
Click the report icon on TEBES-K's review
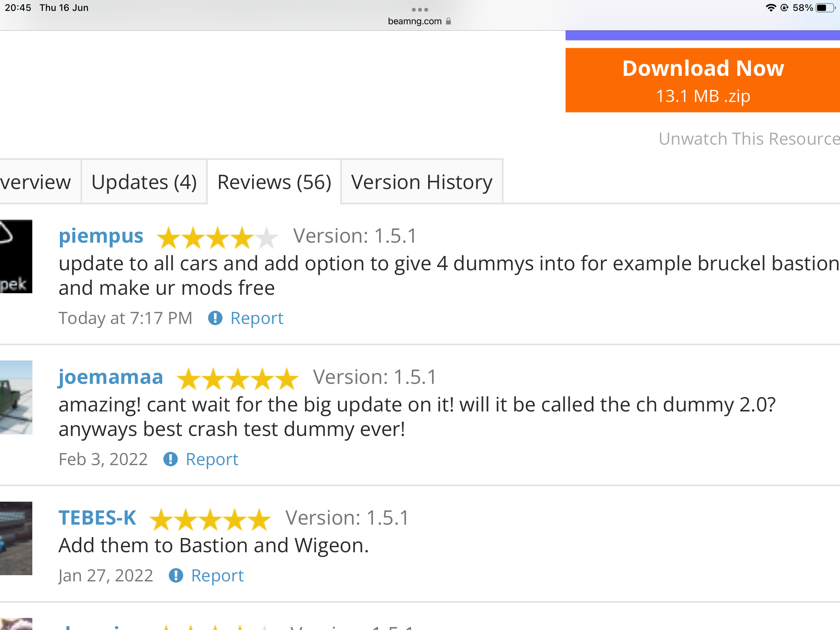pos(176,576)
